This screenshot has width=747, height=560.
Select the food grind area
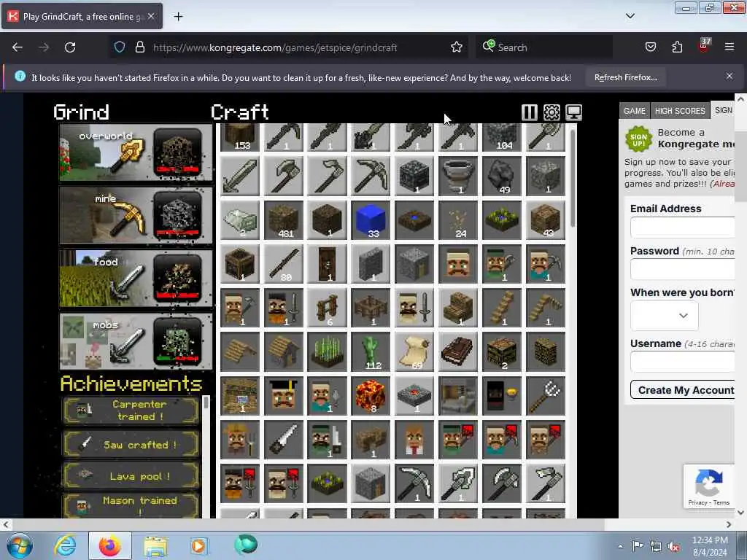136,278
